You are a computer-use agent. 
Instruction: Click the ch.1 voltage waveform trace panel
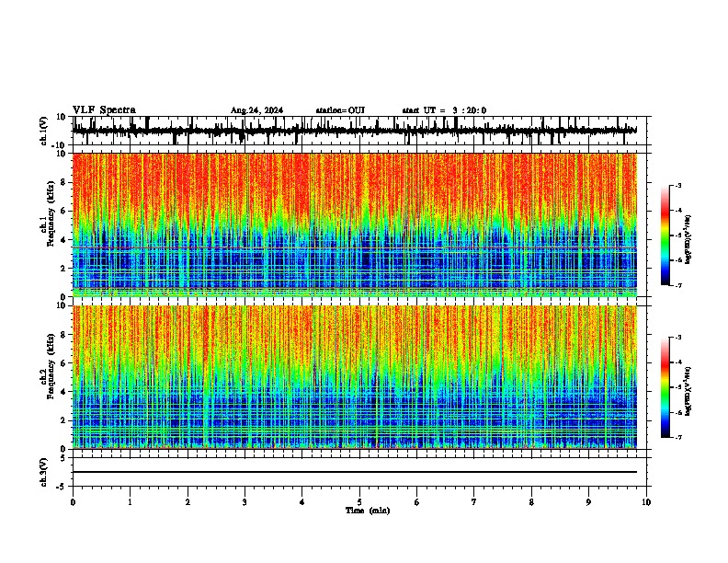(358, 131)
